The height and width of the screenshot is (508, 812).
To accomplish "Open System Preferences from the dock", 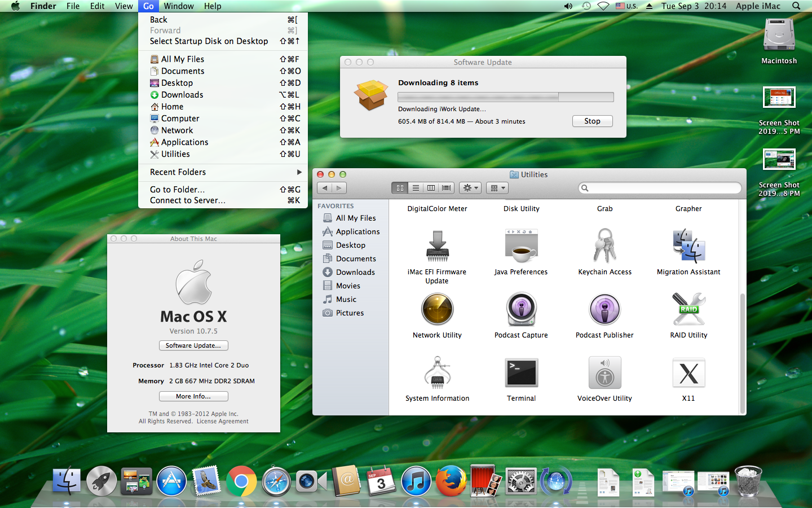I will (520, 481).
